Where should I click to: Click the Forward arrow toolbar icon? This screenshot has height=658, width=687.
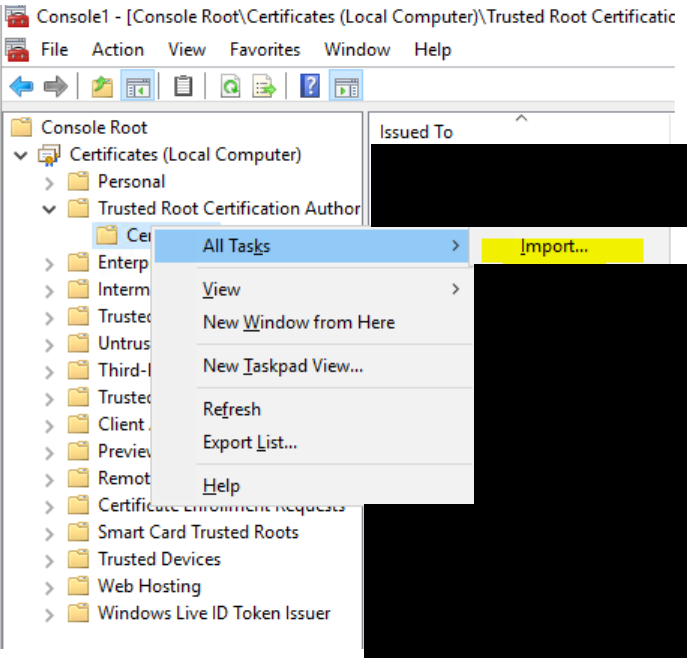56,87
